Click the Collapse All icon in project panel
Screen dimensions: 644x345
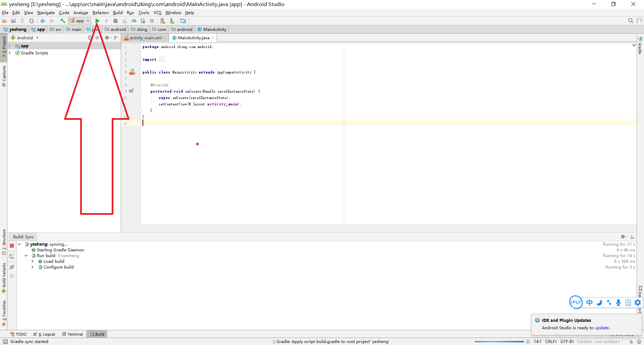pyautogui.click(x=97, y=38)
